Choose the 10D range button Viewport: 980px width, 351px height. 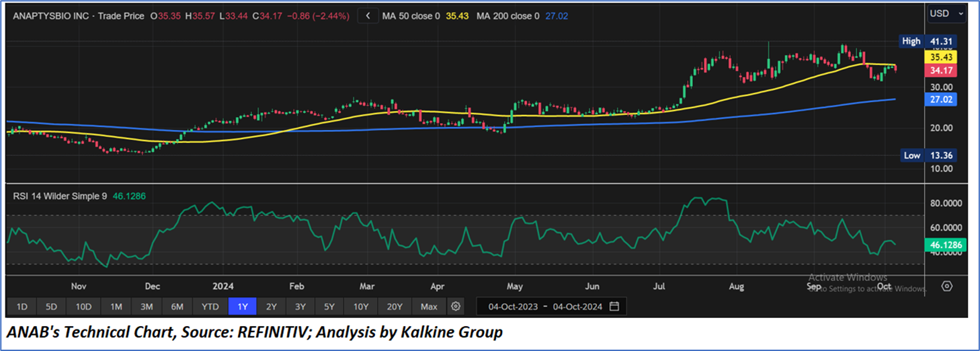click(84, 307)
